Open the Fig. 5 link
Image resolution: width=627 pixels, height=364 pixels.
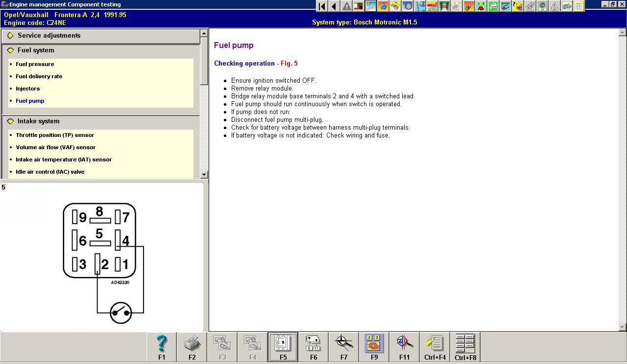click(x=289, y=64)
